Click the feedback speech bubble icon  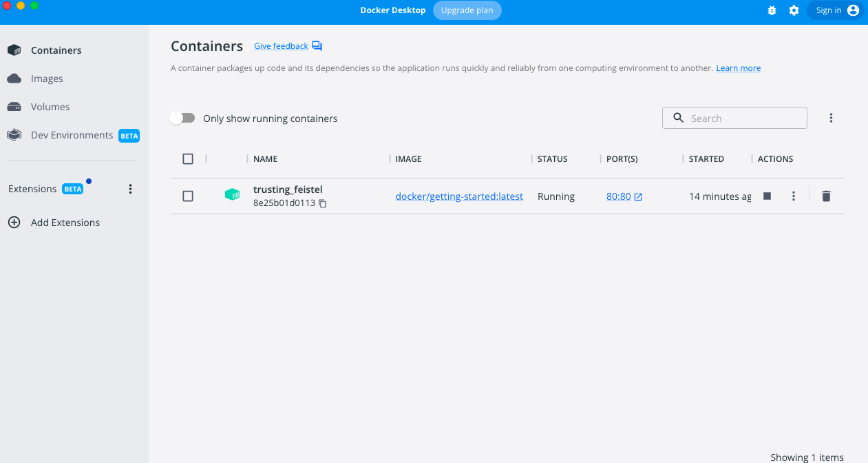coord(317,46)
